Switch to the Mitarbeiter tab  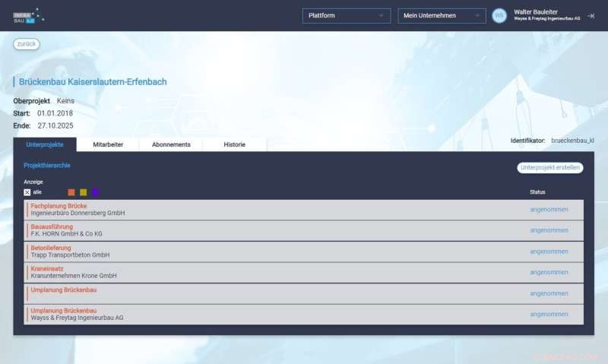107,144
